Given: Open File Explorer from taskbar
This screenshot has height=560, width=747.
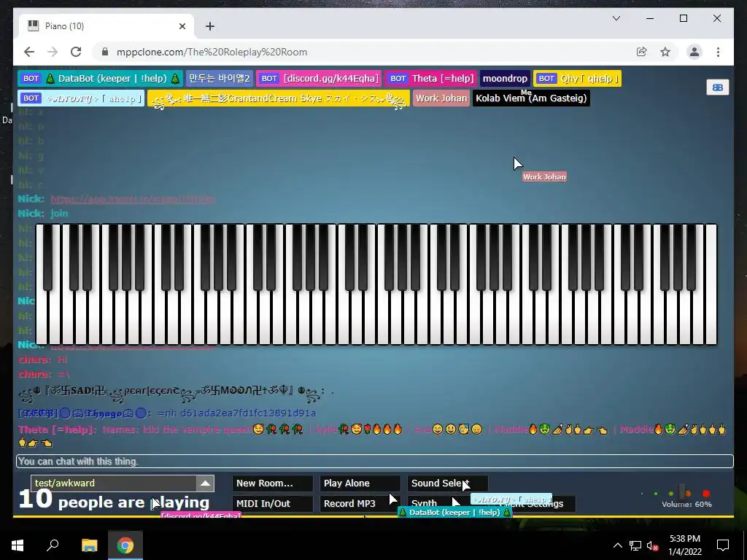Looking at the screenshot, I should click(x=89, y=545).
